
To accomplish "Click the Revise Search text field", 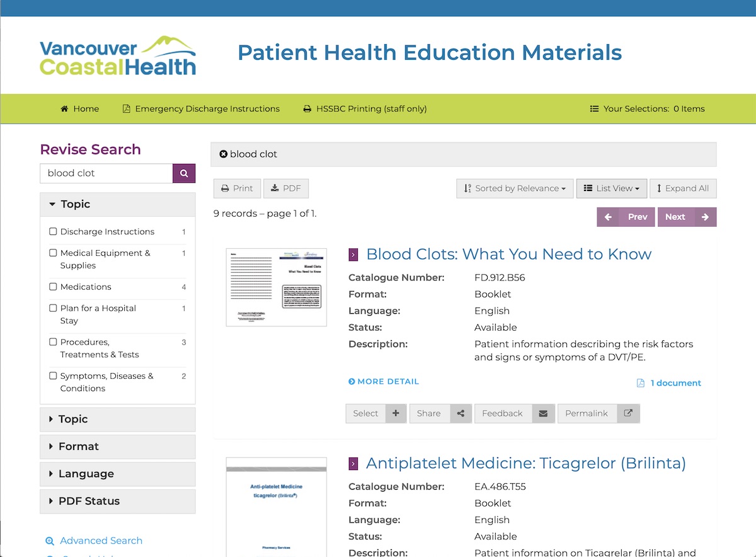I will tap(106, 173).
